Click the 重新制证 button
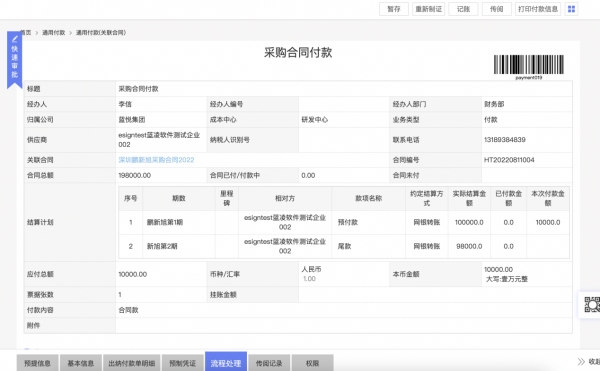This screenshot has height=371, width=600. [x=429, y=9]
